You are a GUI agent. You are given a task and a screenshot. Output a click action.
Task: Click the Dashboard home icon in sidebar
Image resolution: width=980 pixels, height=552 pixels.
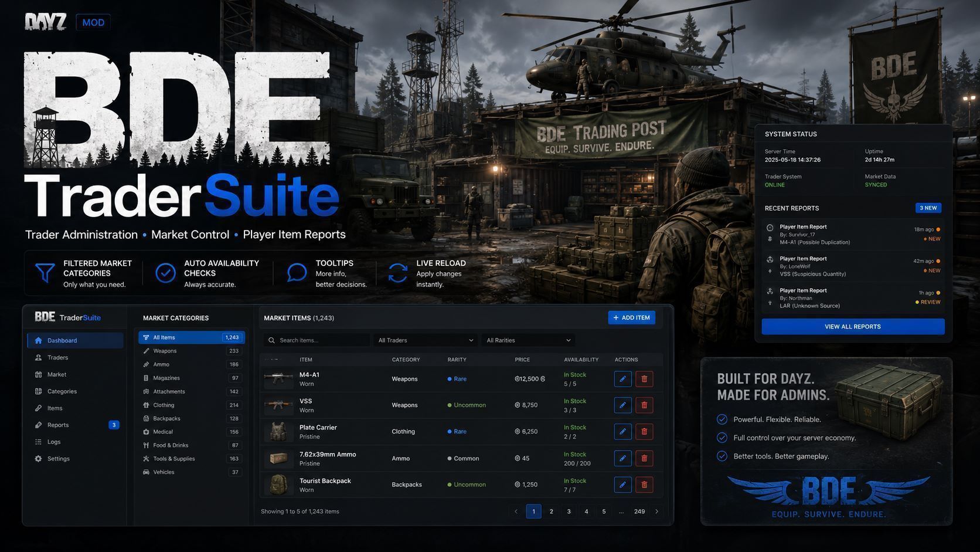[x=39, y=340]
